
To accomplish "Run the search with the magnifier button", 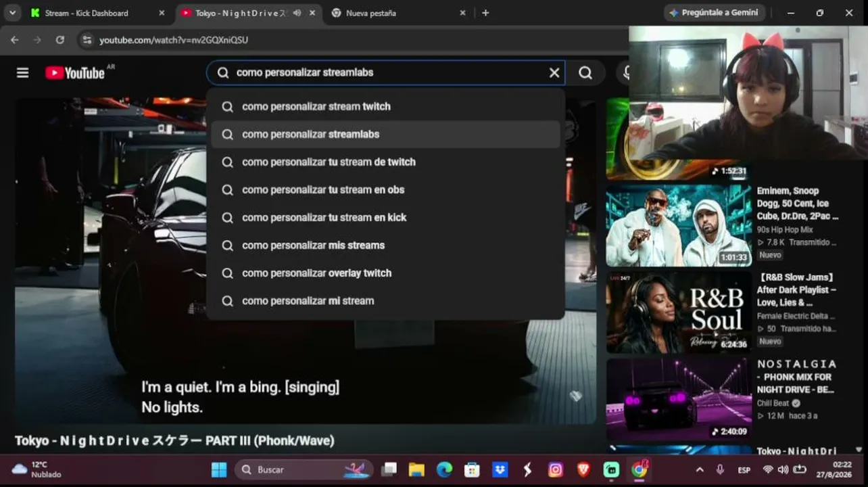I will click(585, 72).
